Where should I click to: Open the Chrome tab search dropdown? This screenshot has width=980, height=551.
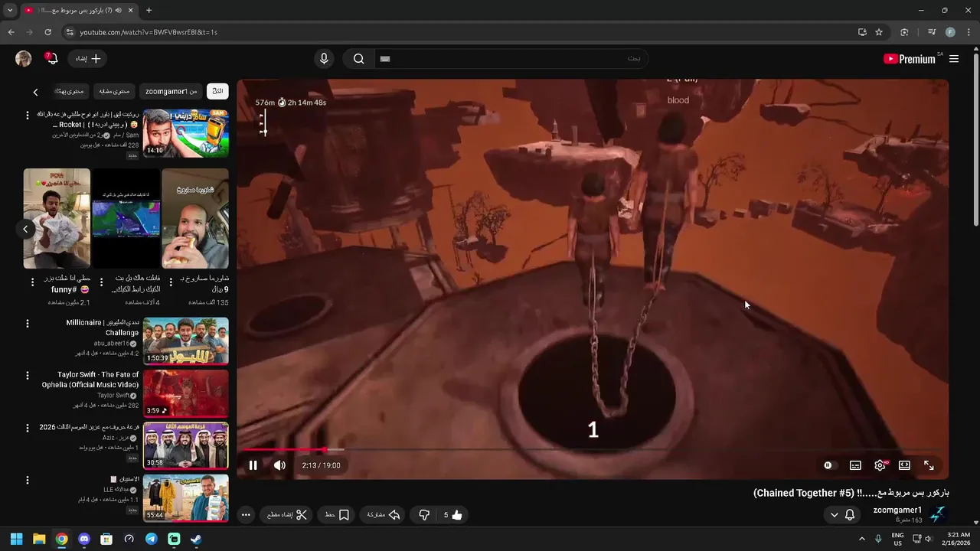point(9,11)
